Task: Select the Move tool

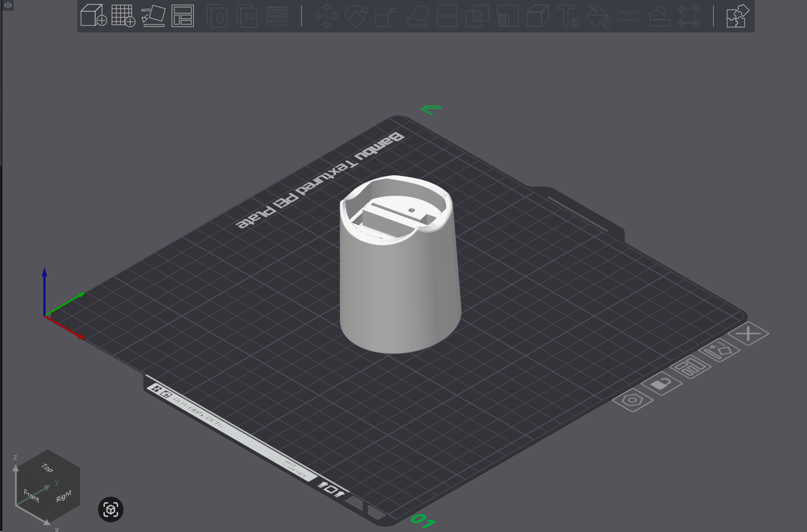Action: point(325,17)
